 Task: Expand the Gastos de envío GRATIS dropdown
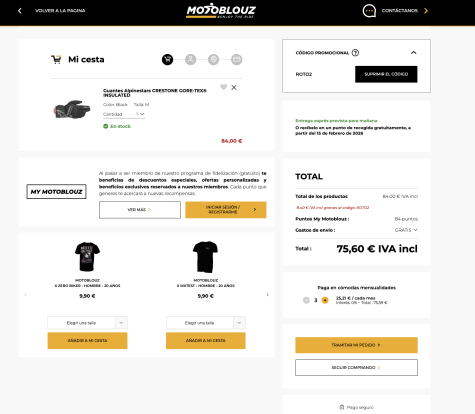406,230
